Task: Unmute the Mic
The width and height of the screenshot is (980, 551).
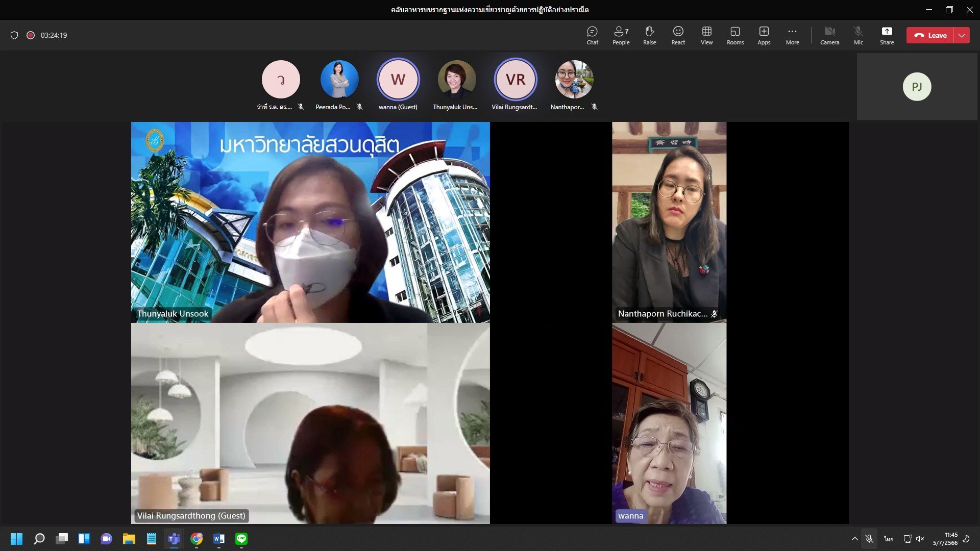Action: [x=858, y=35]
